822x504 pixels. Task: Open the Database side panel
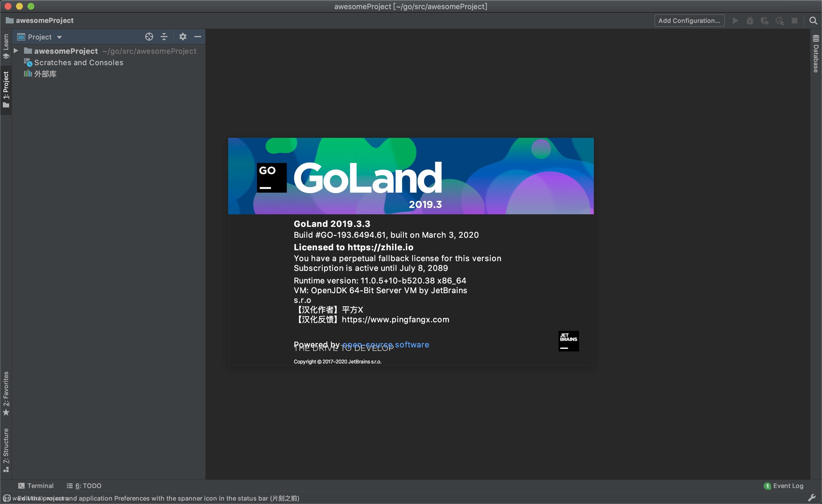(816, 53)
